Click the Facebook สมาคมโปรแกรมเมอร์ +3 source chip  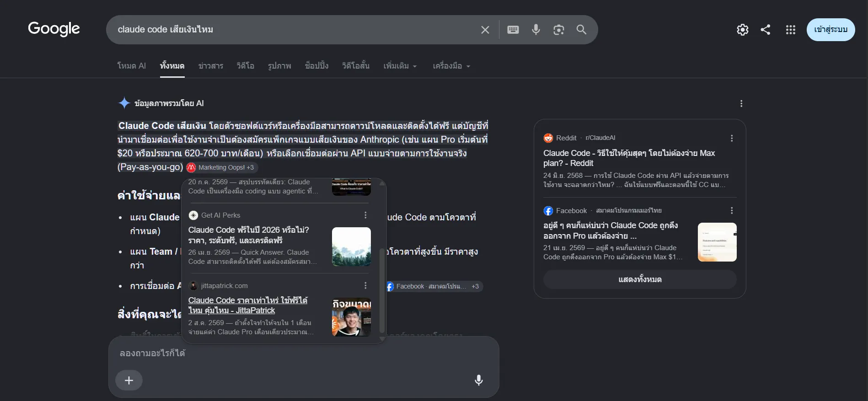[434, 286]
